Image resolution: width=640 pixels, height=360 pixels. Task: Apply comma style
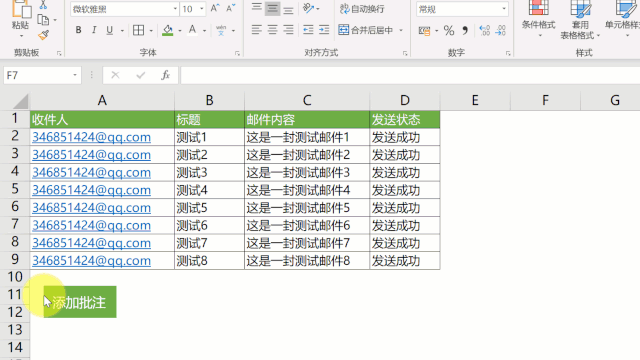465,31
